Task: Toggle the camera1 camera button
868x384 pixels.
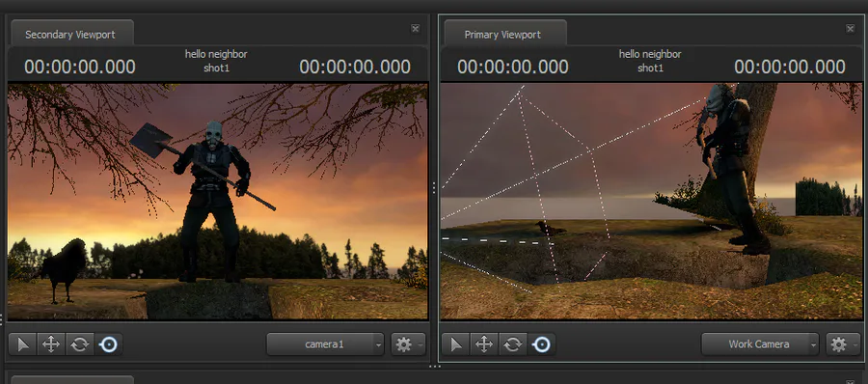Action: click(320, 344)
